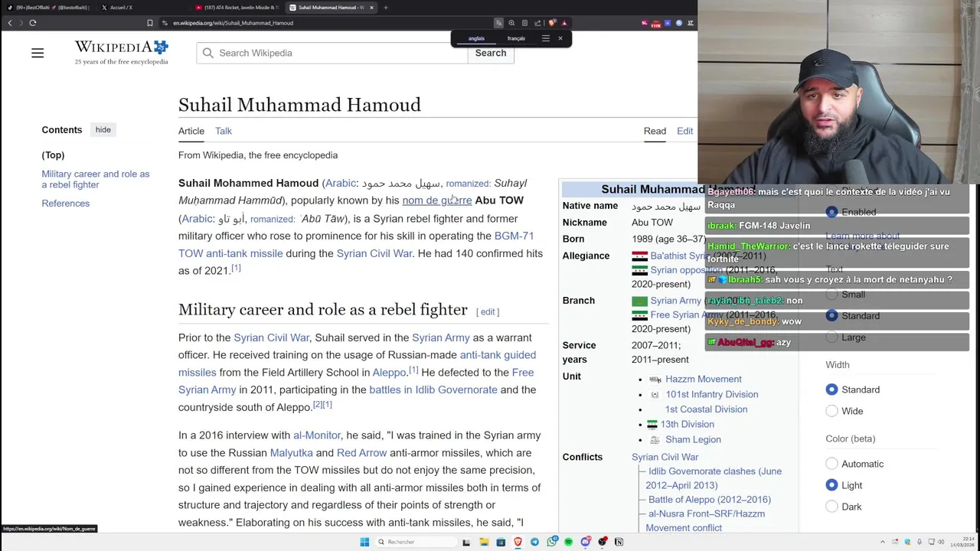
Task: Open WhatsApp from the taskbar
Action: tap(551, 542)
